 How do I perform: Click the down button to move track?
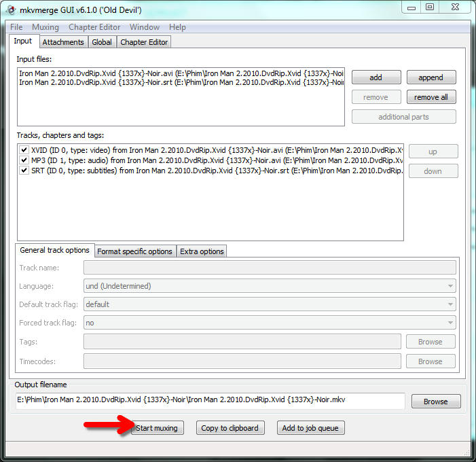[433, 171]
